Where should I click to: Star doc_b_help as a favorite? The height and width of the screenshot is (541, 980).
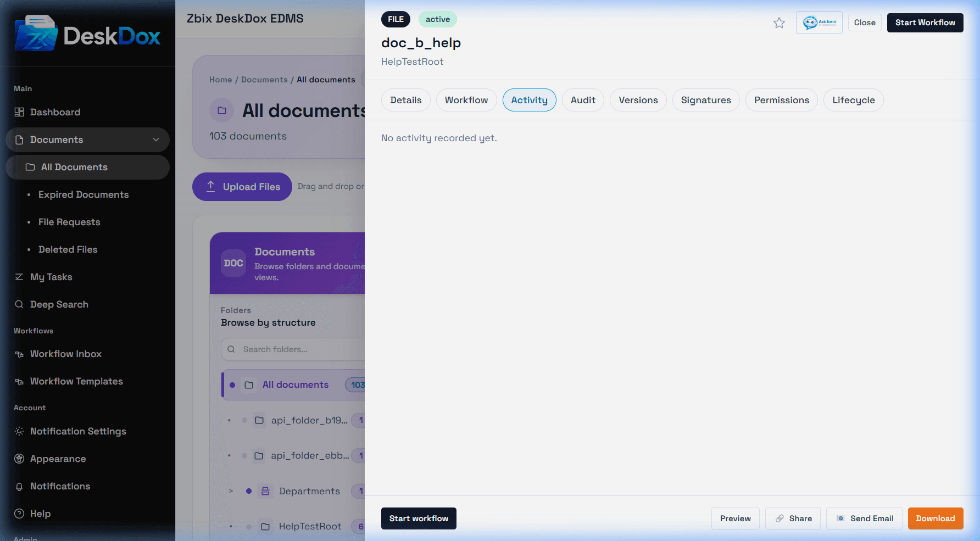coord(779,23)
